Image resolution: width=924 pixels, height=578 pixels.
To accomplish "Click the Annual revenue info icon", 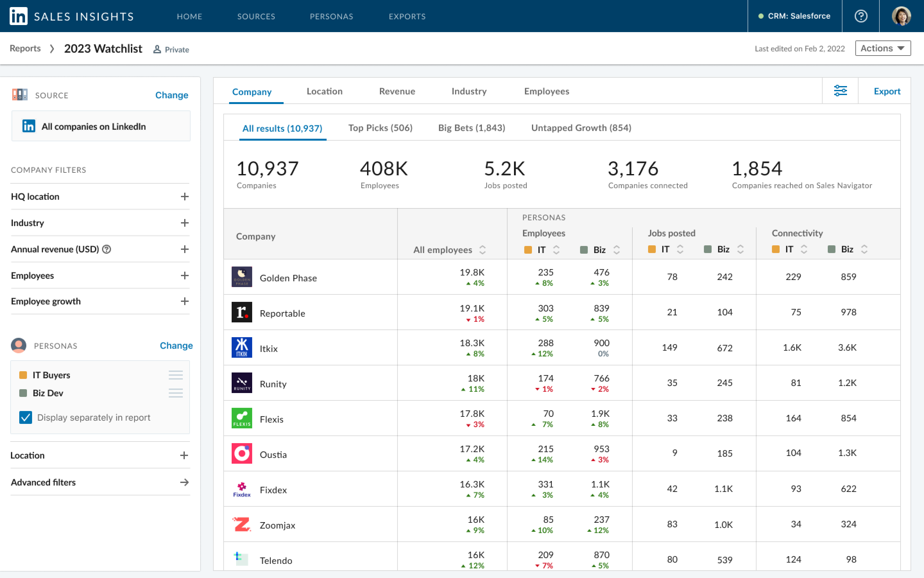I will pos(107,249).
